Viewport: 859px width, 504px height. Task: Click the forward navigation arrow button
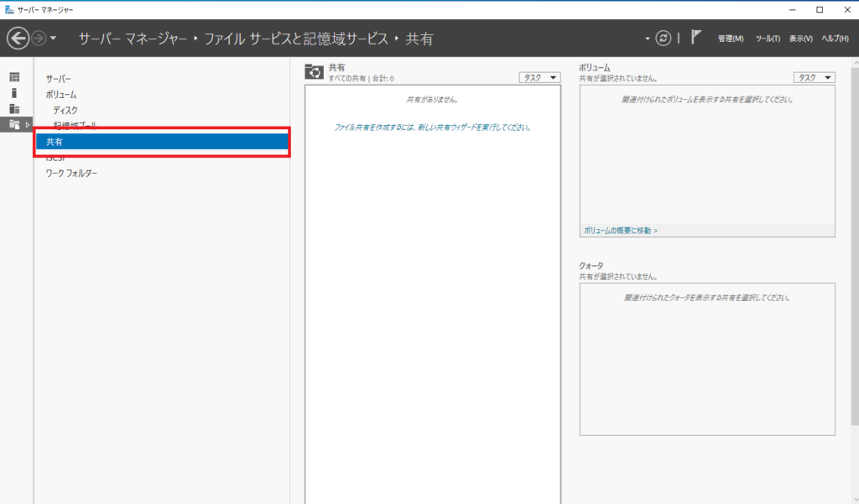click(x=39, y=39)
